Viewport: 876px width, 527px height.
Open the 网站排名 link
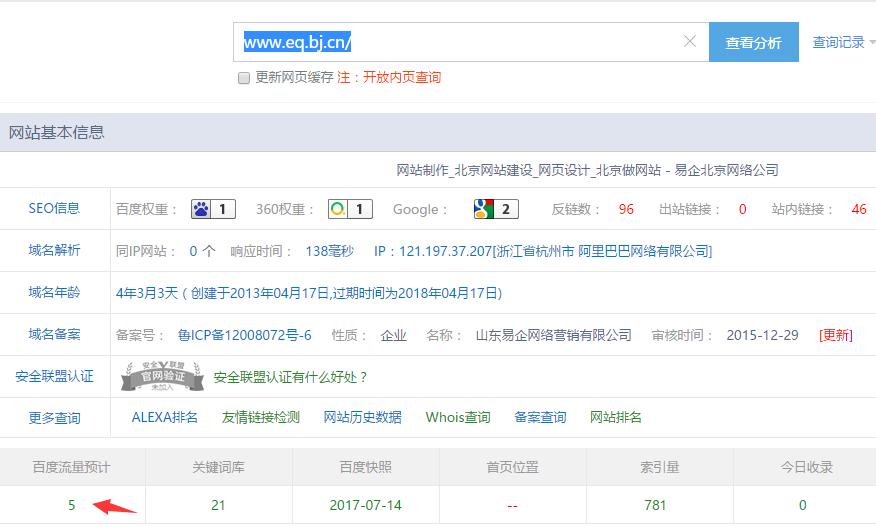(x=616, y=417)
